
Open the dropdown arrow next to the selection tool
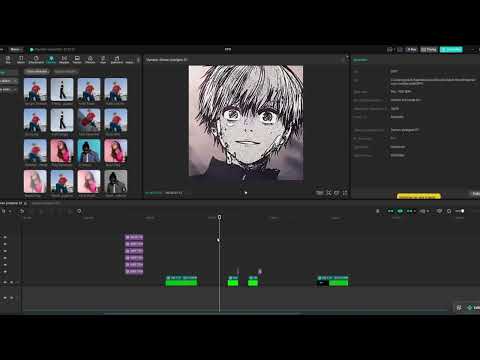[x=10, y=211]
